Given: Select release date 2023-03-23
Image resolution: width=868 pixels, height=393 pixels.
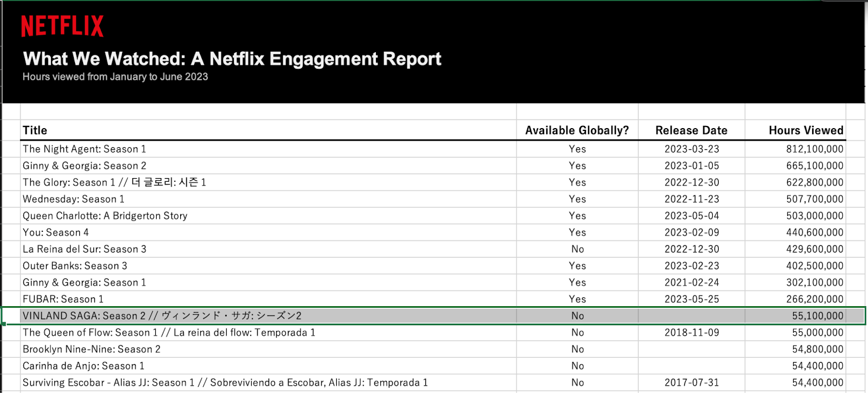Looking at the screenshot, I should 692,149.
